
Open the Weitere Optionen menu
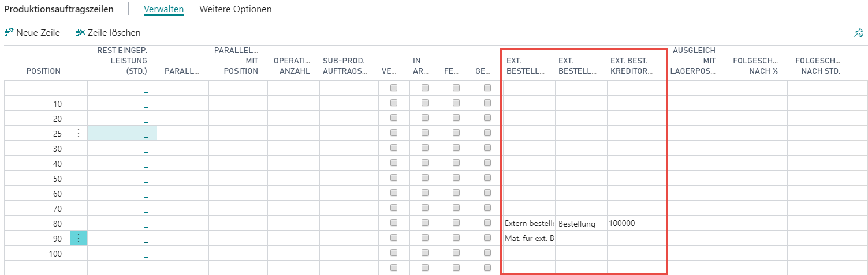coord(235,9)
